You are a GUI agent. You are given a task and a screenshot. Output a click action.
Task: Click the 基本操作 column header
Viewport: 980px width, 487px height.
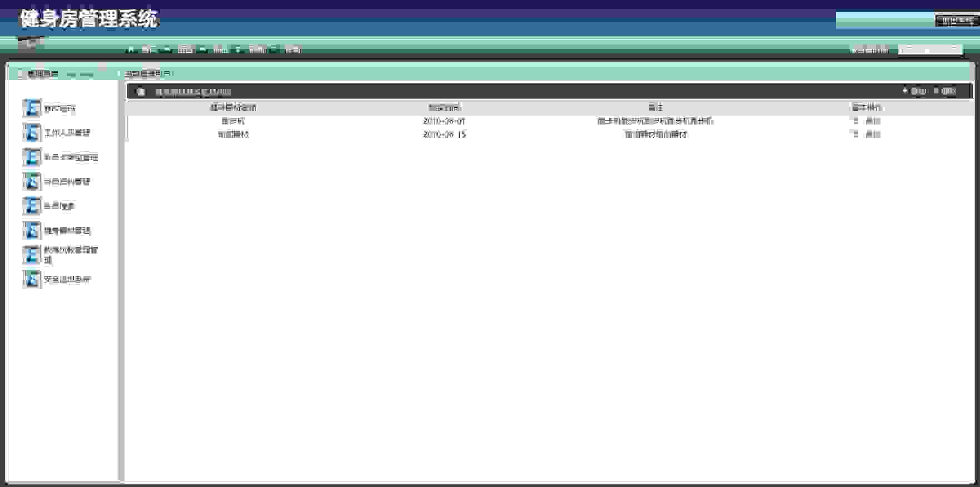[x=867, y=107]
